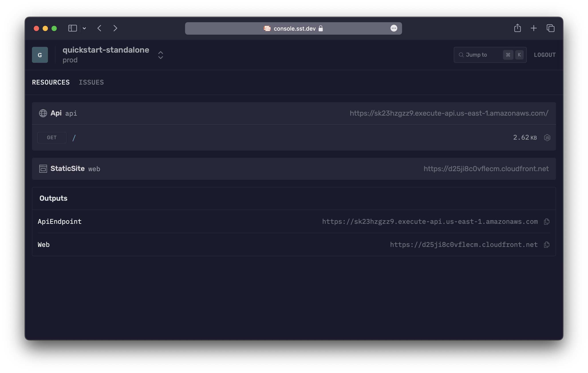Open the cloudfront.net StaticSite link
This screenshot has width=588, height=373.
coord(486,169)
